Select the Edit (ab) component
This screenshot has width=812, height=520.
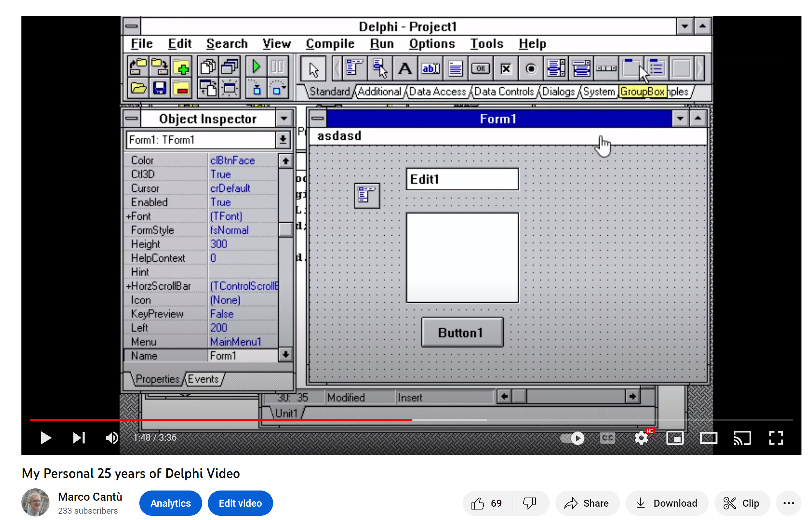click(430, 68)
